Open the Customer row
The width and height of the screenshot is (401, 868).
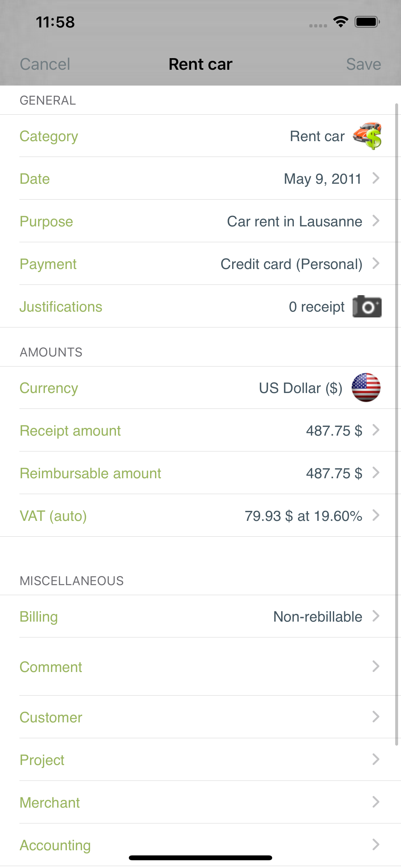click(x=200, y=717)
